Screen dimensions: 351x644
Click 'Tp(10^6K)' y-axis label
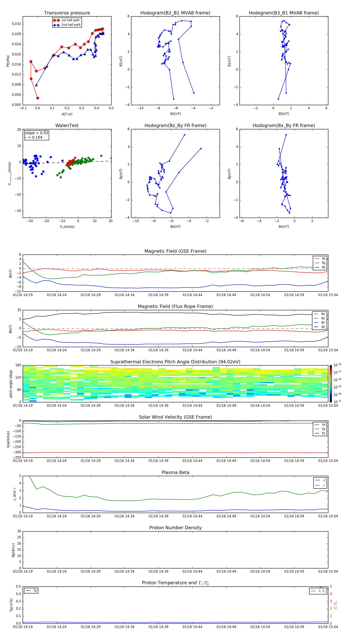11,605
